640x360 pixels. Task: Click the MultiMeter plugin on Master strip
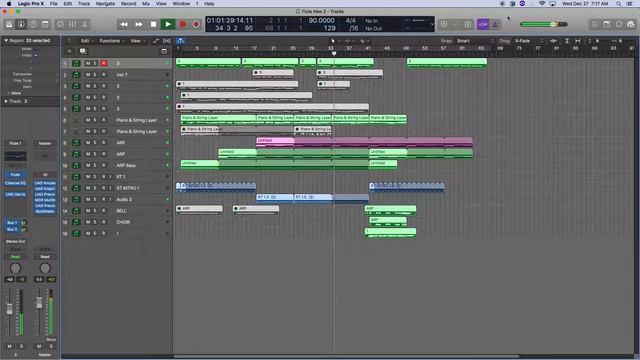point(45,211)
